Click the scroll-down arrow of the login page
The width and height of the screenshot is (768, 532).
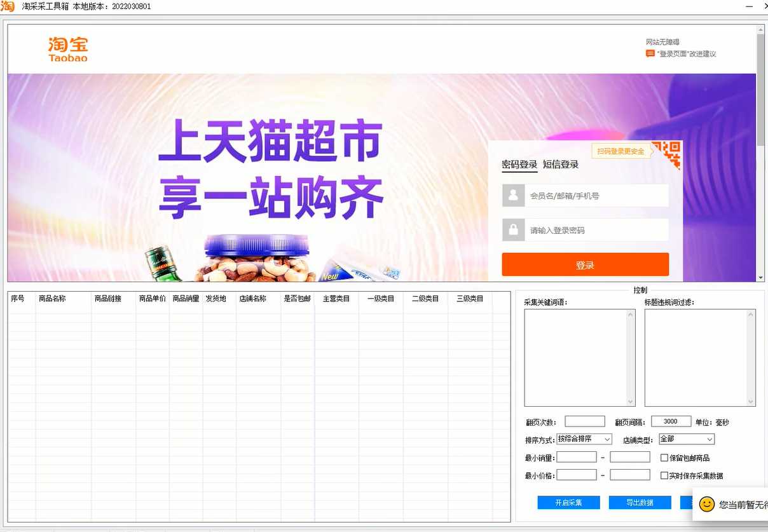click(x=760, y=278)
